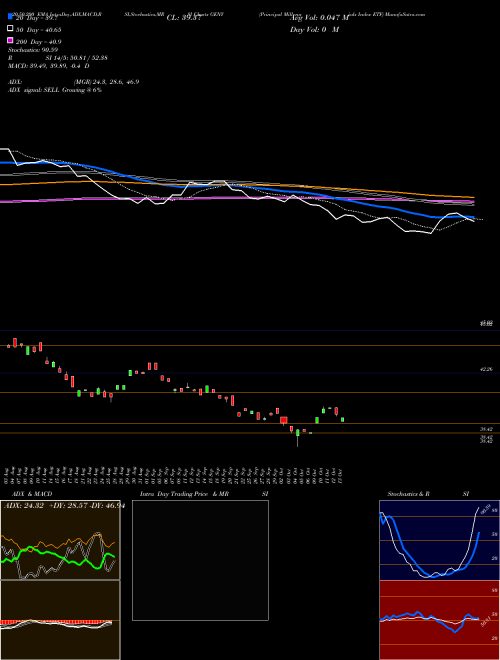Click the ManafaSutra.com site label
This screenshot has height=660, width=500.
404,14
